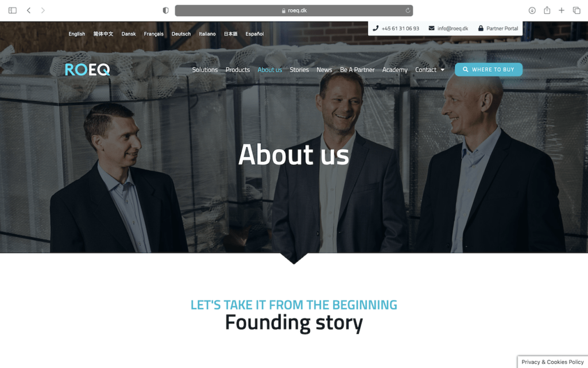Toggle the Safari sidebar icon
This screenshot has width=588, height=368.
(13, 10)
